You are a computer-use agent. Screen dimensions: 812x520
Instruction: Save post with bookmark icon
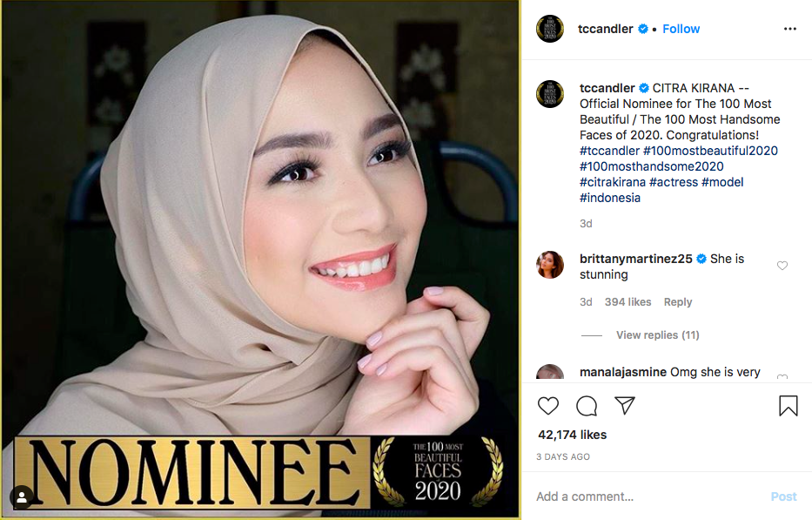[789, 406]
